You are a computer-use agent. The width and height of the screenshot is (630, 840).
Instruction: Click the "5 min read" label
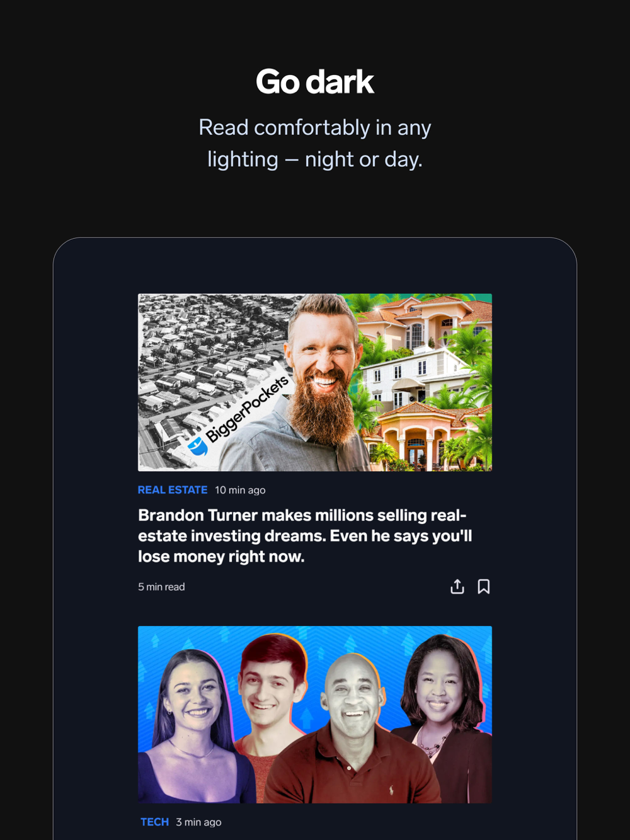[161, 587]
